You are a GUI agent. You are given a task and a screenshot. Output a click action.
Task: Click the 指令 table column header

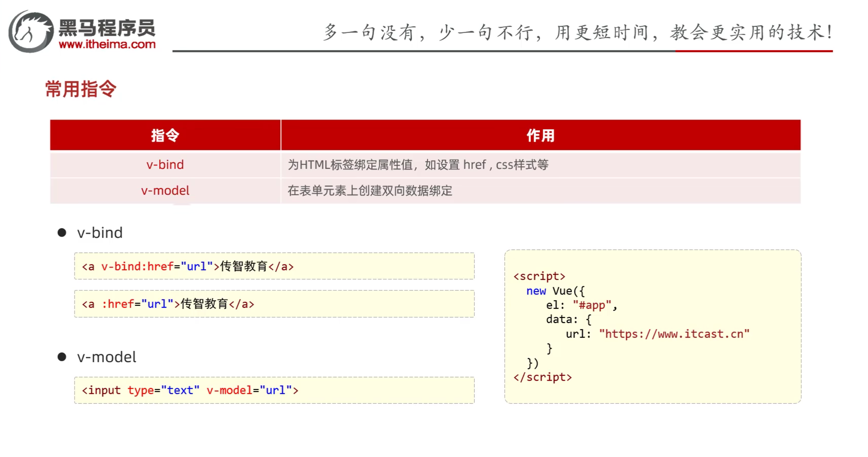pyautogui.click(x=165, y=135)
